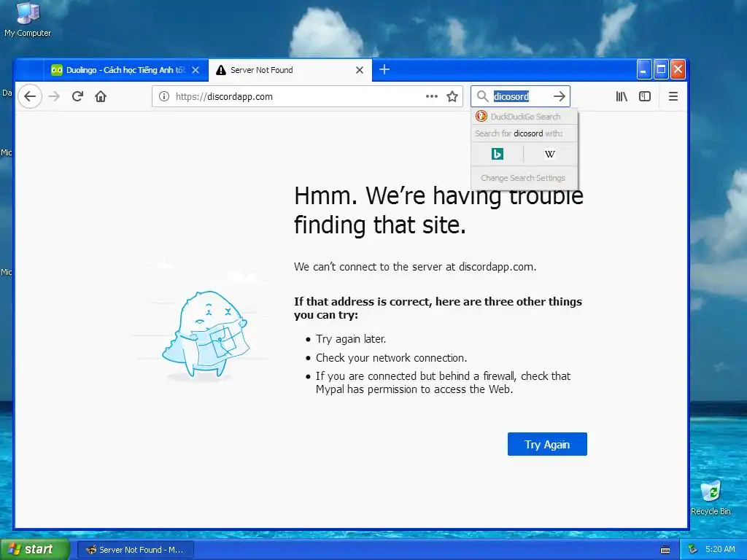Select the My Computer desktop icon
747x560 pixels.
tap(28, 20)
